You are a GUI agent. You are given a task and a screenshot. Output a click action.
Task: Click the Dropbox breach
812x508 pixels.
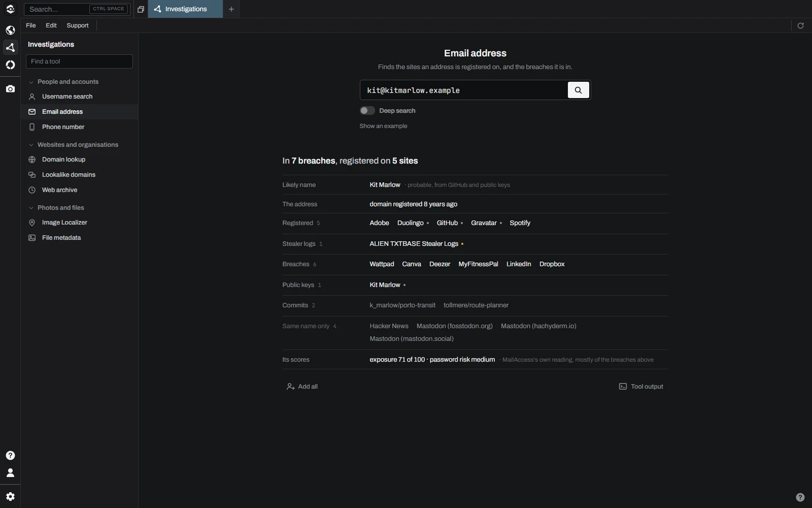click(552, 264)
